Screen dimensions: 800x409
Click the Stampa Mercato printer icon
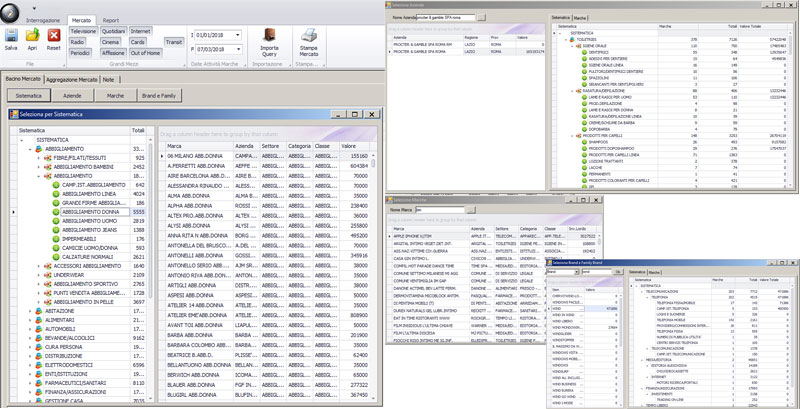310,37
